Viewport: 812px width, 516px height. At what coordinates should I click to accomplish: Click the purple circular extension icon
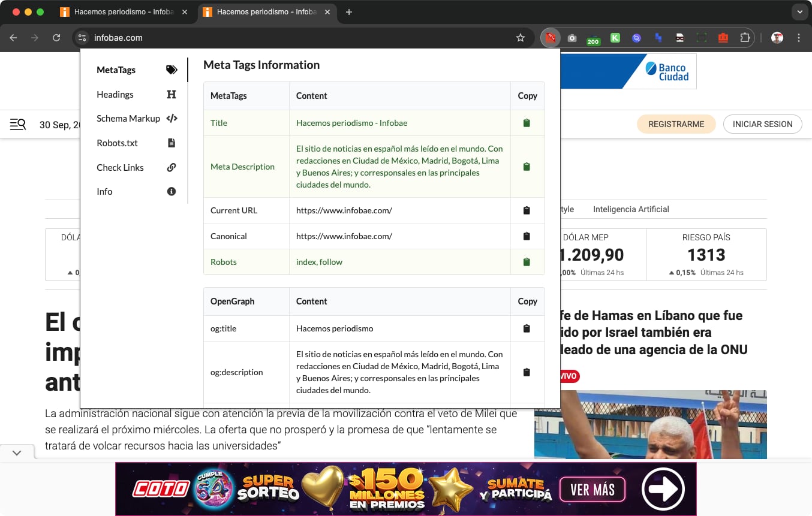[637, 38]
